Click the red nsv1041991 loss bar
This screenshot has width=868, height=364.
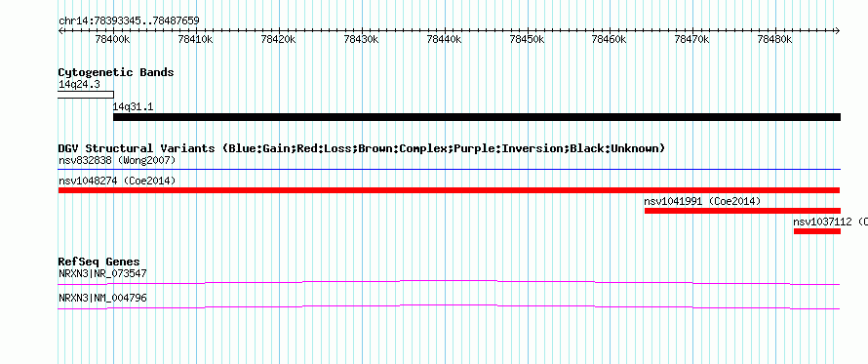coord(743,211)
